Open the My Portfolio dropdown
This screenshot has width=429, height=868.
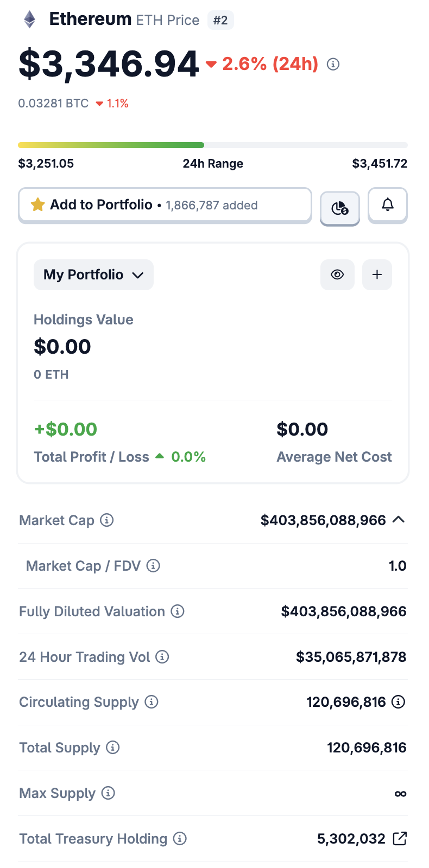[93, 275]
